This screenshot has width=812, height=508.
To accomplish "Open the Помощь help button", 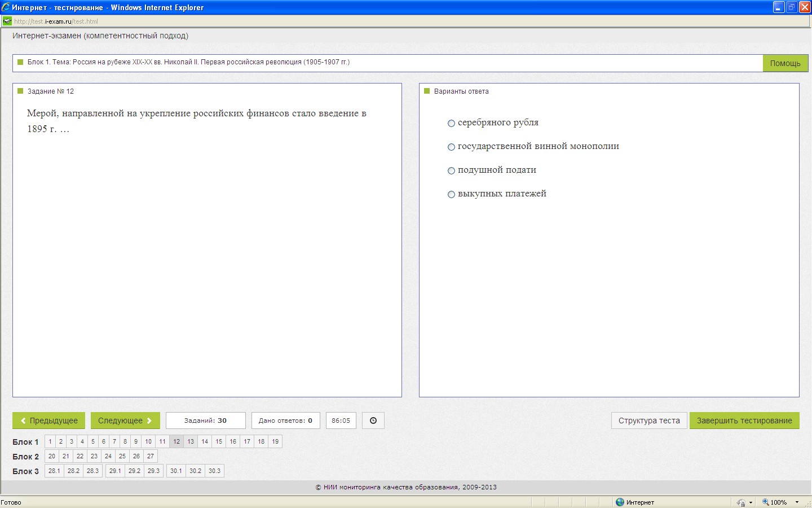I will tap(785, 63).
